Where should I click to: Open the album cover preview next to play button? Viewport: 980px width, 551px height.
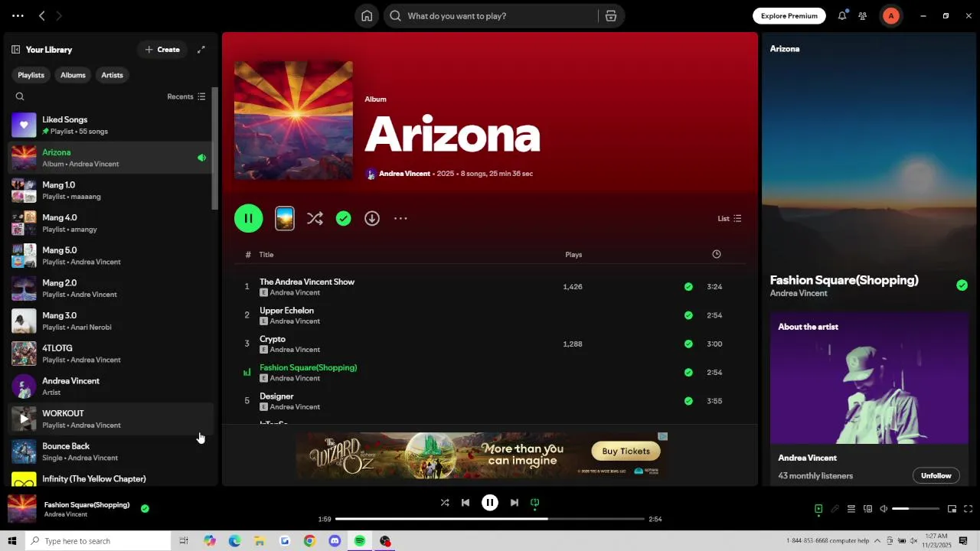[x=285, y=219]
